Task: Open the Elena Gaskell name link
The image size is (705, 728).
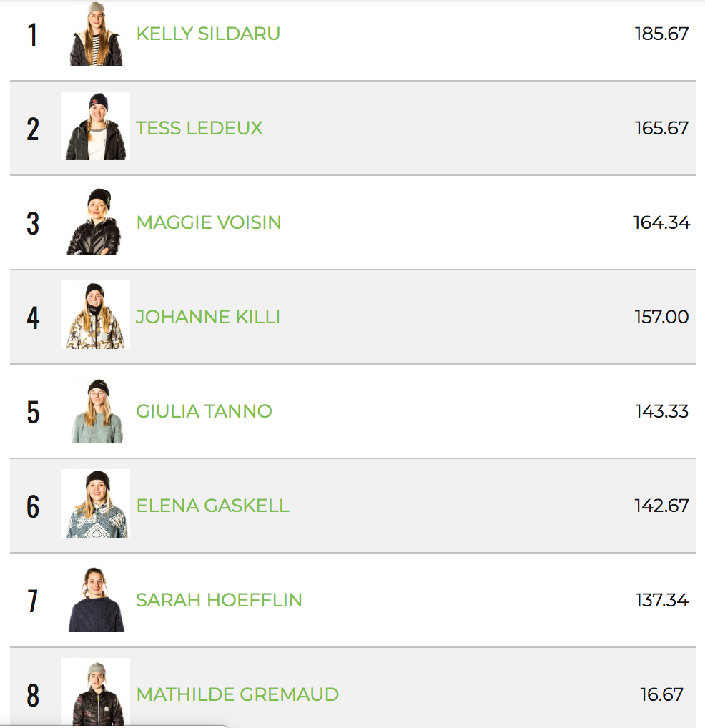Action: tap(212, 506)
